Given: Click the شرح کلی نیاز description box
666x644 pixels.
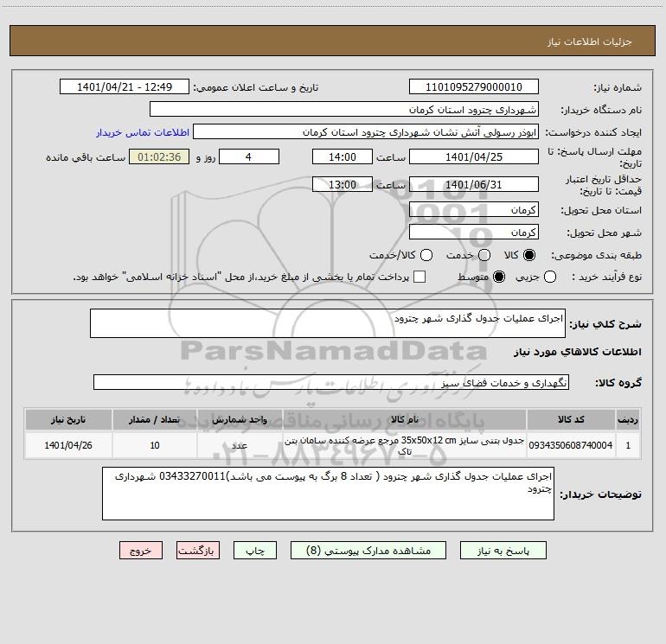Looking at the screenshot, I should [x=328, y=323].
